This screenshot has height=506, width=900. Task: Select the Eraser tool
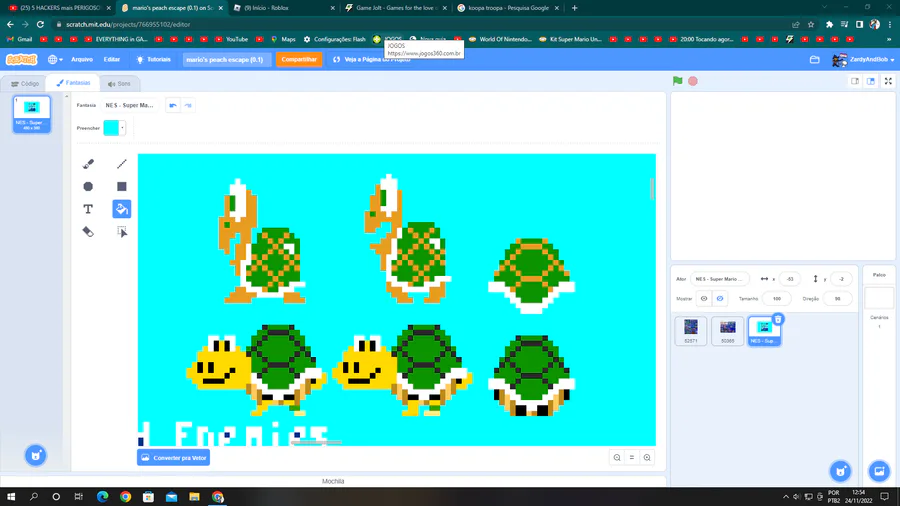coord(88,232)
